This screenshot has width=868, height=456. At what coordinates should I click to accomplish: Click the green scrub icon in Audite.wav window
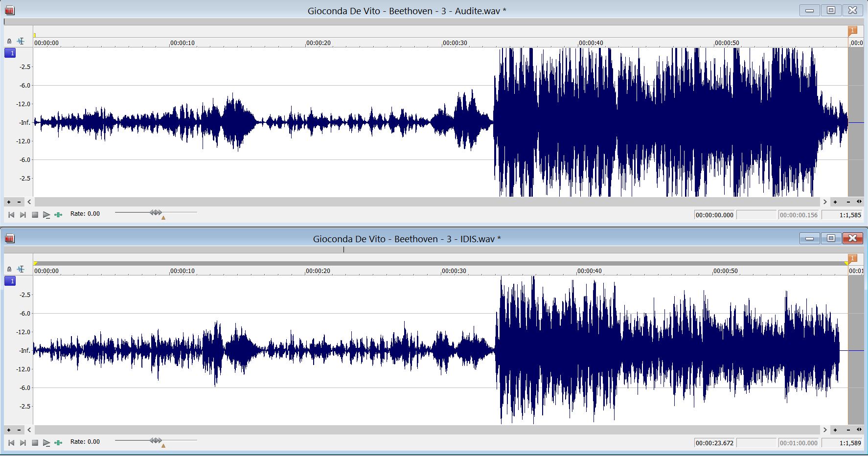58,215
